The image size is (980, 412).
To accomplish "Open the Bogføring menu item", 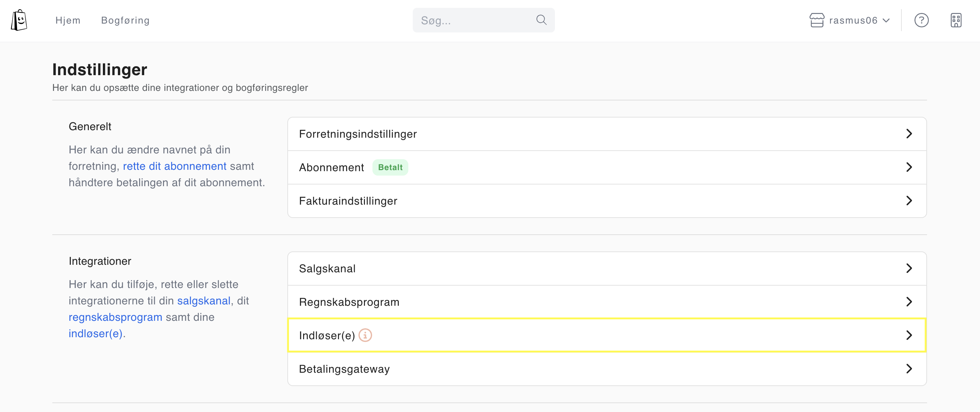I will click(125, 20).
